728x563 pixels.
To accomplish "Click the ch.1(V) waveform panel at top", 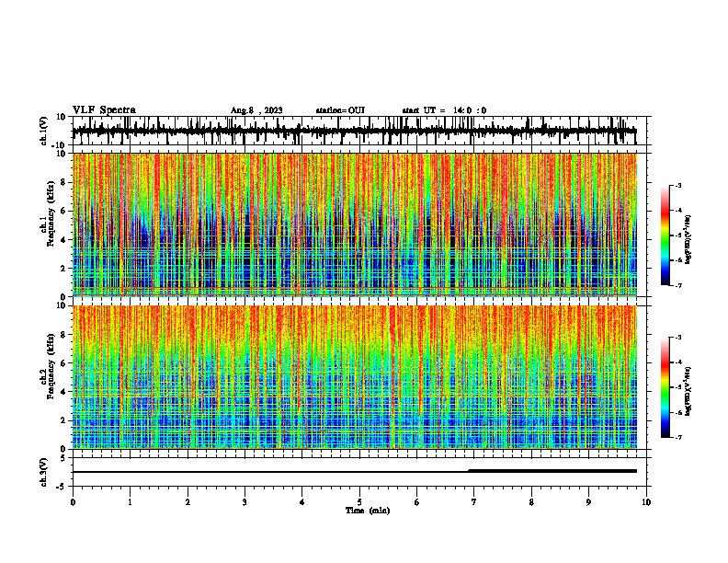I will coord(361,131).
